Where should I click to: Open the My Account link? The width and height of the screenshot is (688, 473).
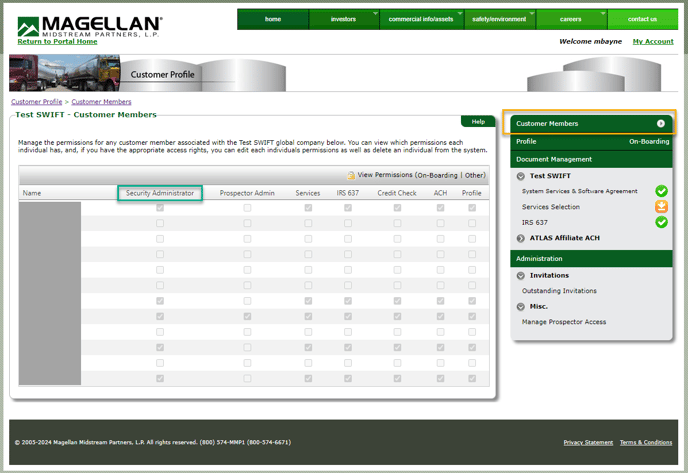[653, 42]
